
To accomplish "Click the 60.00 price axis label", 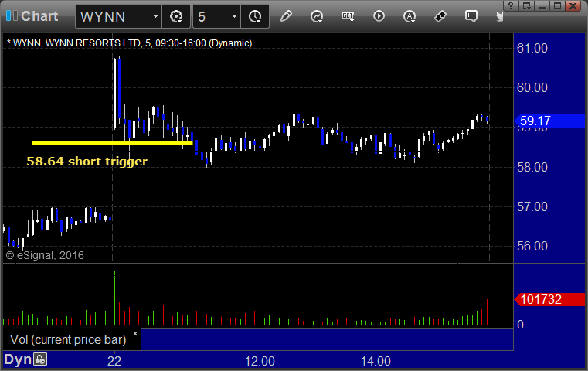I will point(532,87).
